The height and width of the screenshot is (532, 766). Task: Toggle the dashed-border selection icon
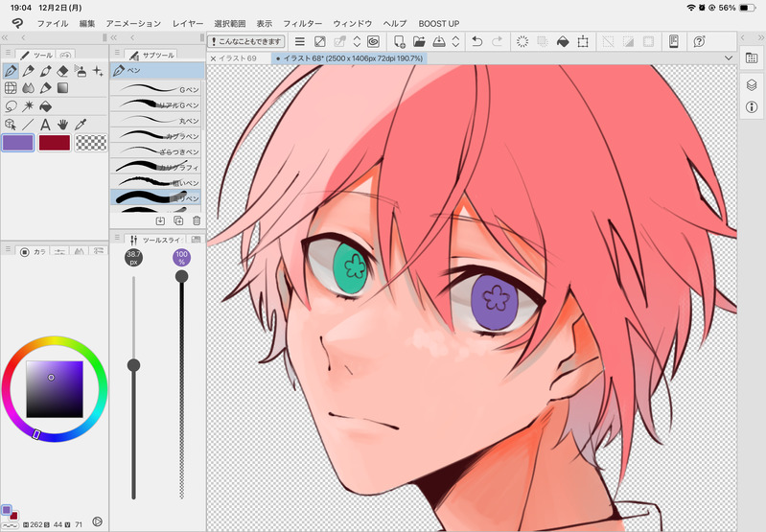[x=648, y=41]
